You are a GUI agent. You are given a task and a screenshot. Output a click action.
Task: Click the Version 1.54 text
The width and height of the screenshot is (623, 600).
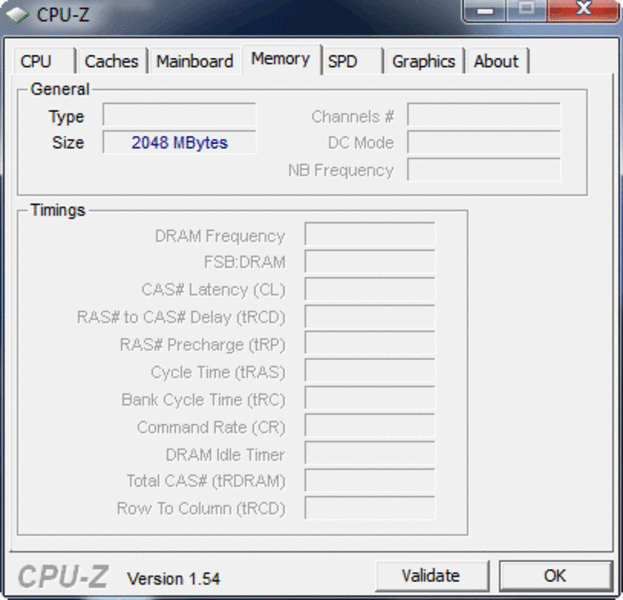pyautogui.click(x=173, y=579)
